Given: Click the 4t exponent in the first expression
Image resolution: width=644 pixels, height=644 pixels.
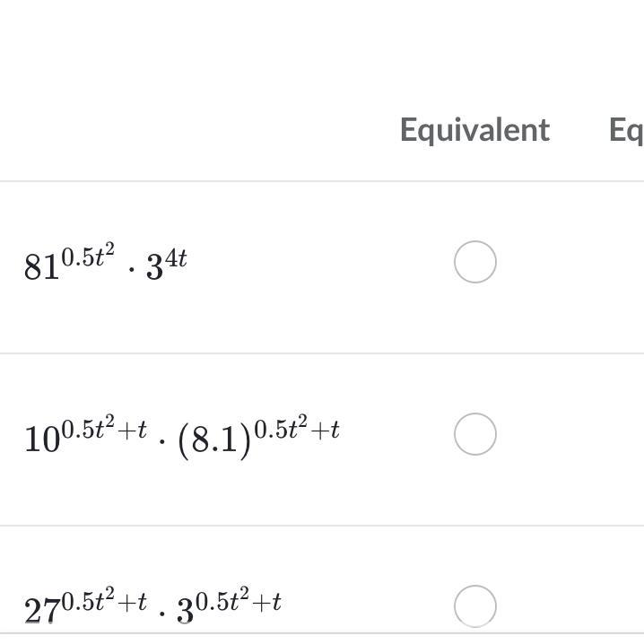Looking at the screenshot, I should tap(176, 257).
